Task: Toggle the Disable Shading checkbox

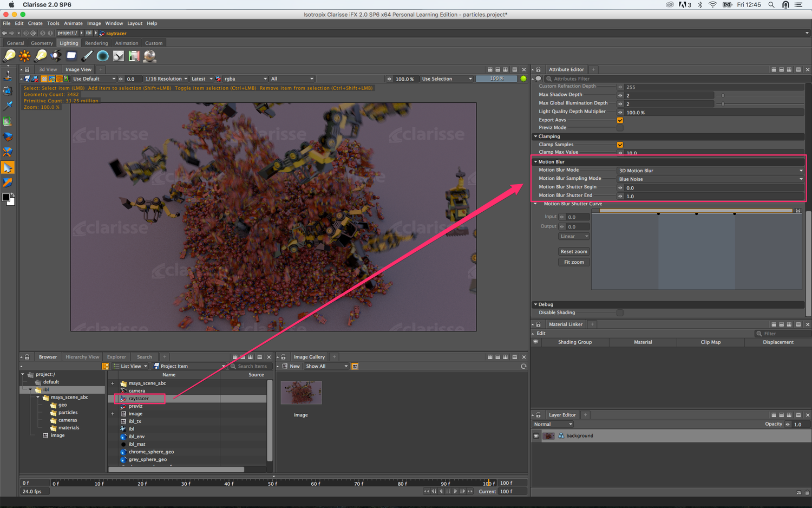Action: click(620, 313)
